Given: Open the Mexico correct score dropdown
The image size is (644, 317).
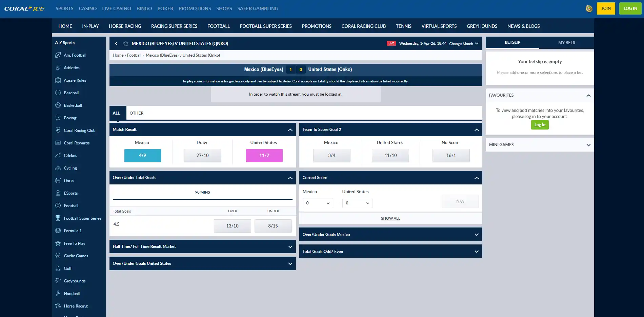Looking at the screenshot, I should (x=318, y=203).
